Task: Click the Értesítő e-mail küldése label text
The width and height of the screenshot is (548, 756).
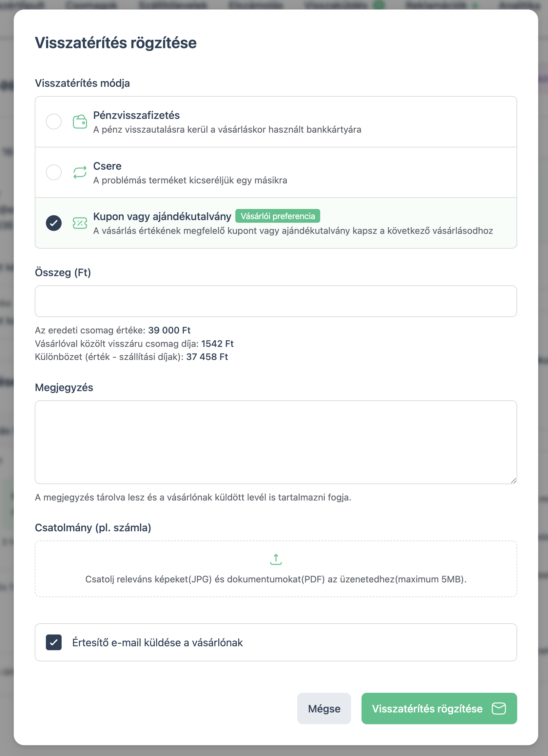Action: 157,642
